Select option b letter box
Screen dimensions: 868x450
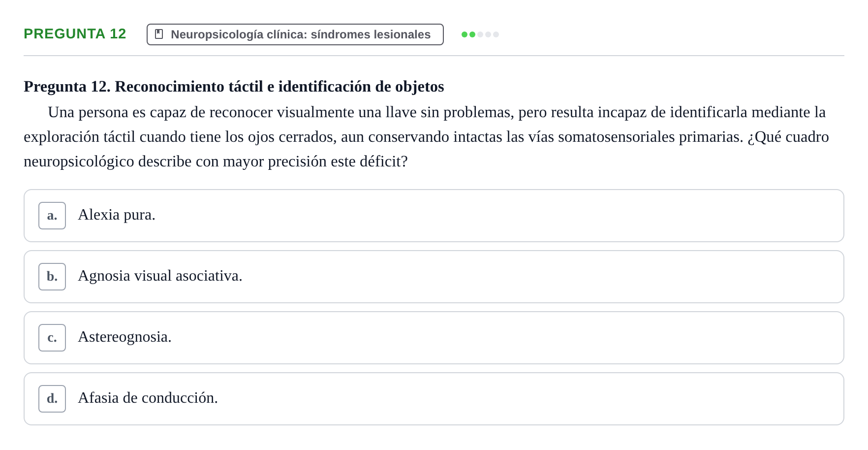point(52,277)
